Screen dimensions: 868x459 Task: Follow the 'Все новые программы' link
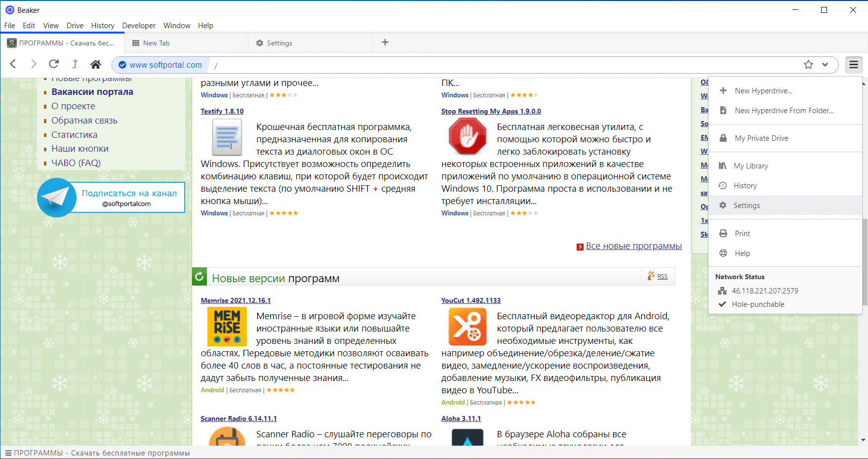(633, 246)
